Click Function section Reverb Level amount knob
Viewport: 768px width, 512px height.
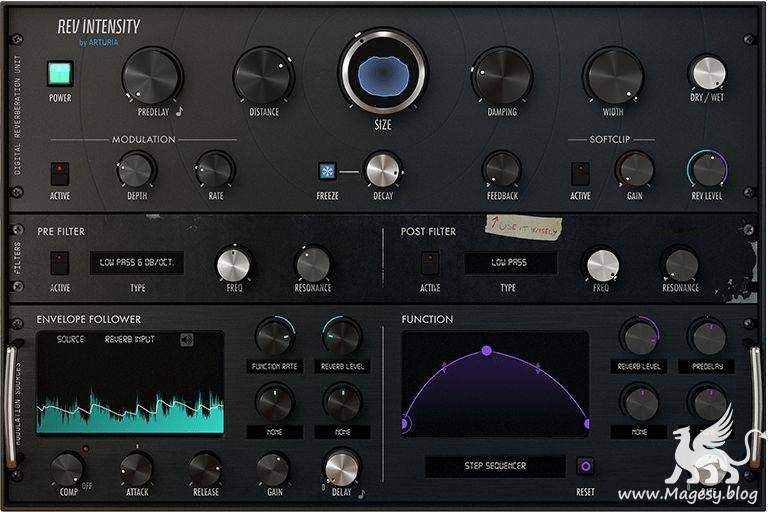coord(640,338)
